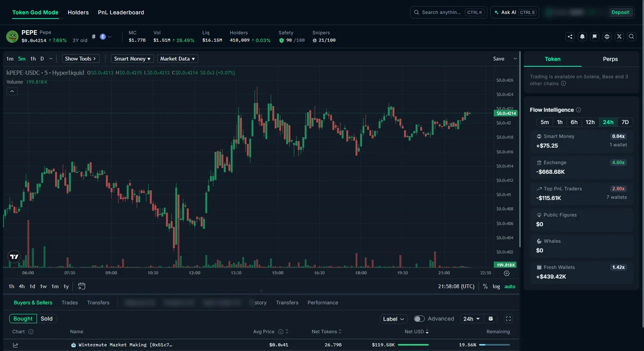This screenshot has height=351, width=644.
Task: Click the safety shield icon
Action: (281, 40)
